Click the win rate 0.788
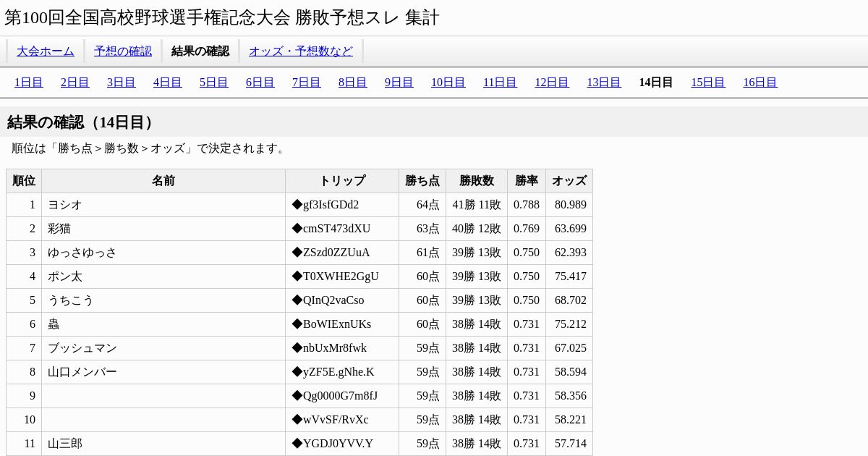This screenshot has width=868, height=456. coord(527,205)
